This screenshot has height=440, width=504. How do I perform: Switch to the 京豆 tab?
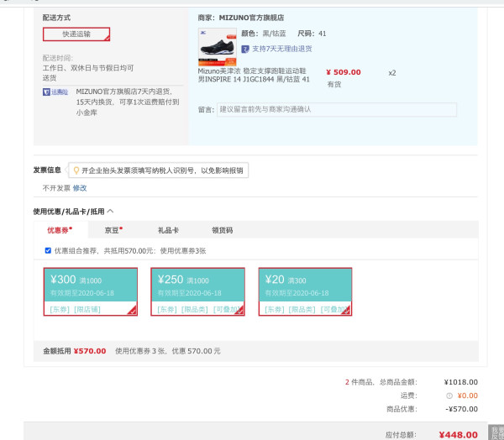pyautogui.click(x=113, y=230)
